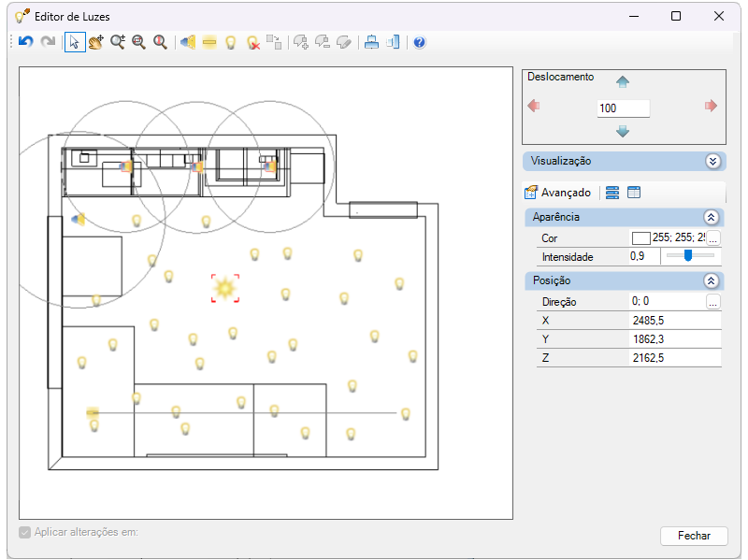Activate the pan hand tool

click(96, 42)
